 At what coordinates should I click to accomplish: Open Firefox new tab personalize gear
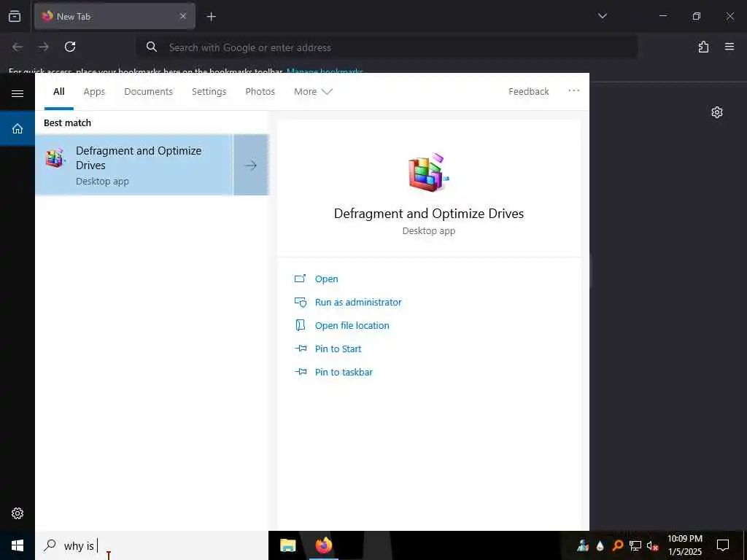click(x=717, y=112)
